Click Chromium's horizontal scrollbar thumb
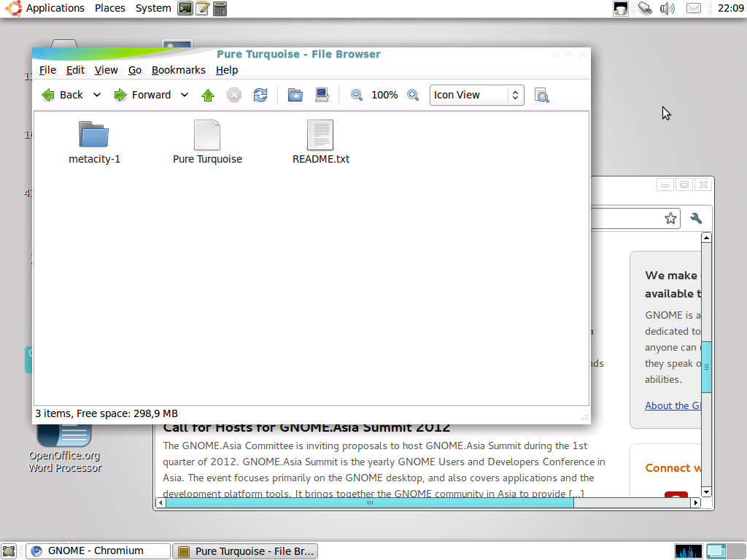This screenshot has height=560, width=747. (370, 503)
